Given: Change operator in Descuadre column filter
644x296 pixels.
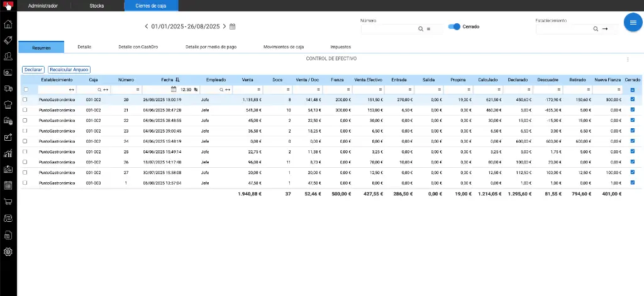Looking at the screenshot, I should [x=558, y=89].
